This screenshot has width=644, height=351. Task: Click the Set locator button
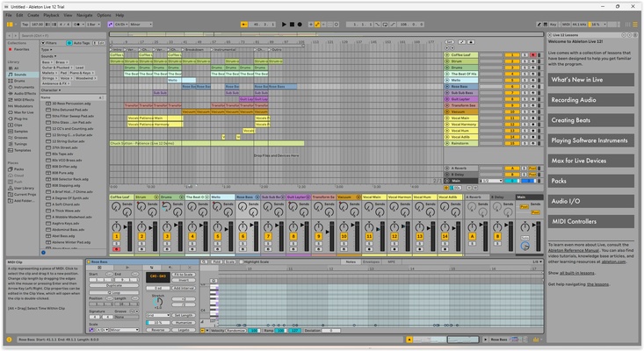[450, 42]
